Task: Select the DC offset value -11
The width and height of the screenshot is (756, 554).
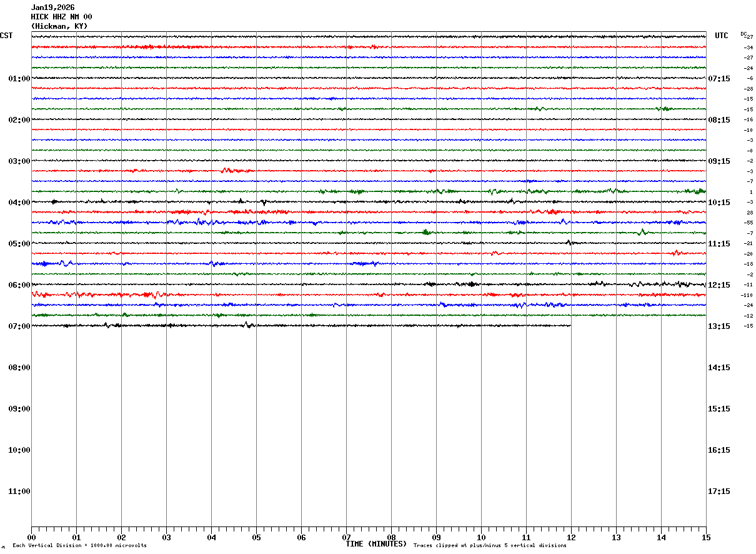Action: (x=748, y=285)
